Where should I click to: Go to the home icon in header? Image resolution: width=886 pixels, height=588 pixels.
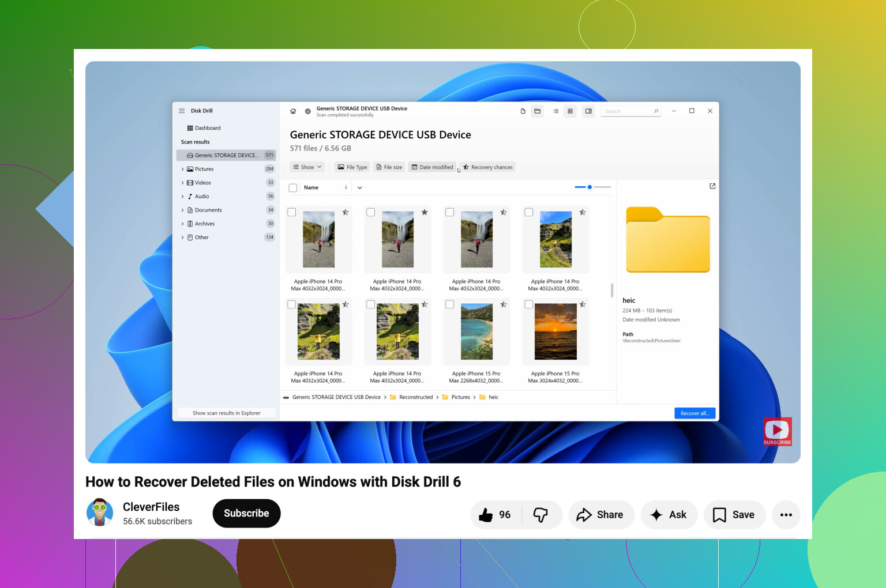tap(293, 111)
